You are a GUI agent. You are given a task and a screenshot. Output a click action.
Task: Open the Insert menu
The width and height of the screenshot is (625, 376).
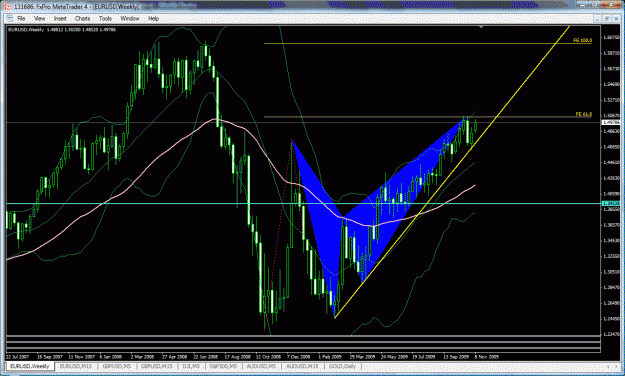pyautogui.click(x=60, y=18)
